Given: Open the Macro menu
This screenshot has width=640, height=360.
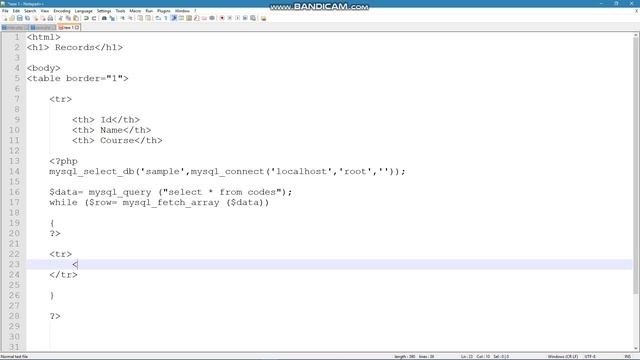Looking at the screenshot, I should (x=135, y=11).
